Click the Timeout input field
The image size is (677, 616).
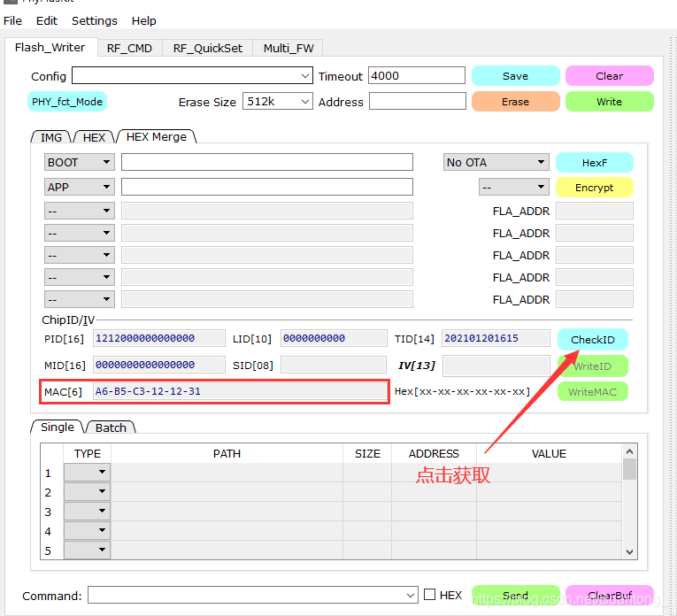[x=417, y=75]
